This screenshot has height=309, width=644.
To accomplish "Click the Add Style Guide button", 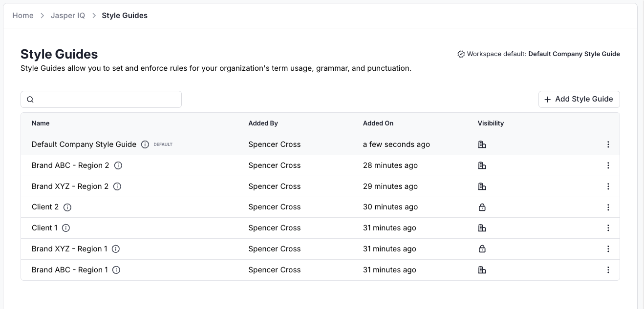I will click(x=579, y=99).
